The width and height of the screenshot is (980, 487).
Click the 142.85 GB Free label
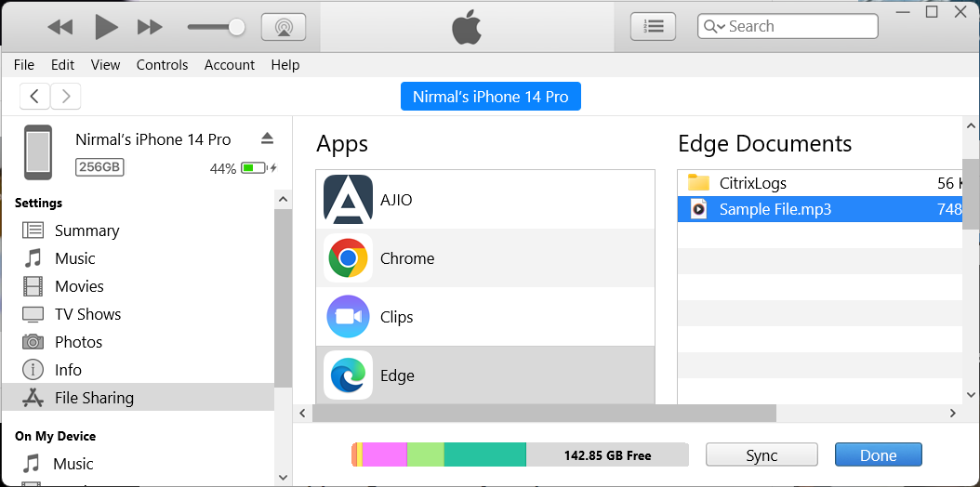pos(607,455)
